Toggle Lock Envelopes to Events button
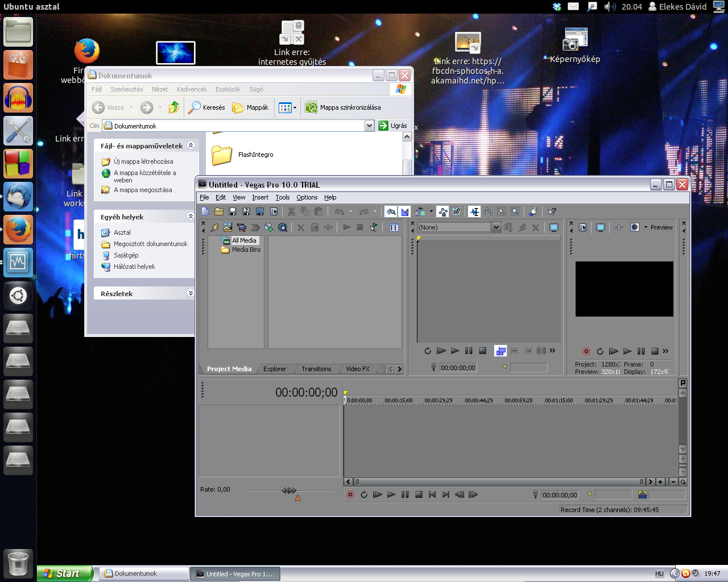 pyautogui.click(x=443, y=211)
